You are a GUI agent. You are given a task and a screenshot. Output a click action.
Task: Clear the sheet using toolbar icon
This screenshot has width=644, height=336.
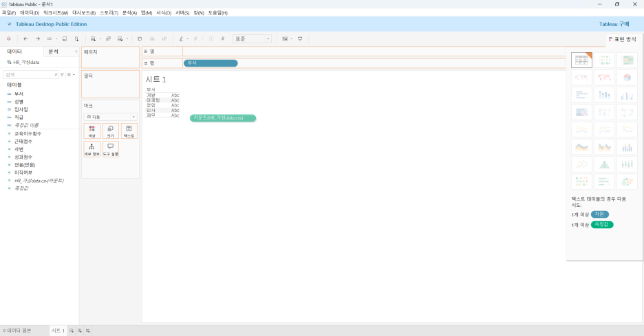point(120,38)
